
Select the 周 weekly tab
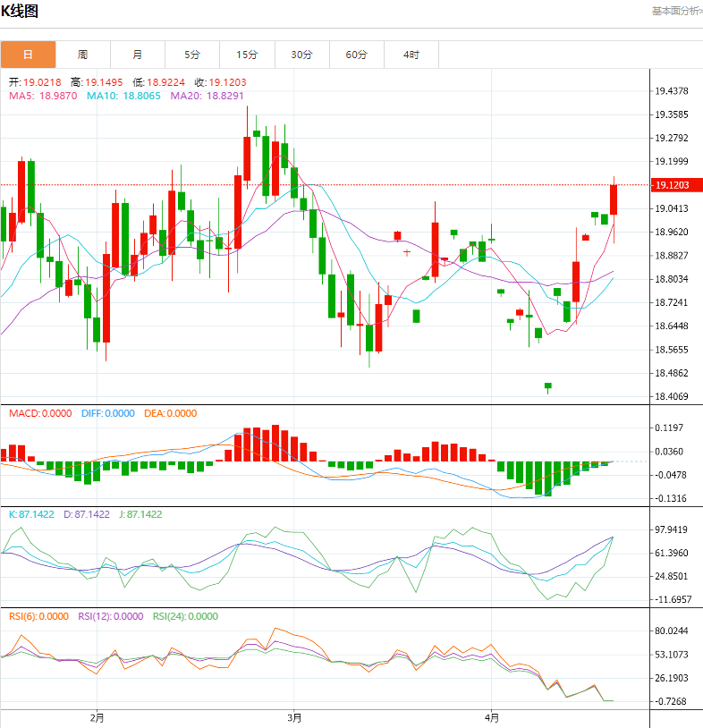[82, 55]
